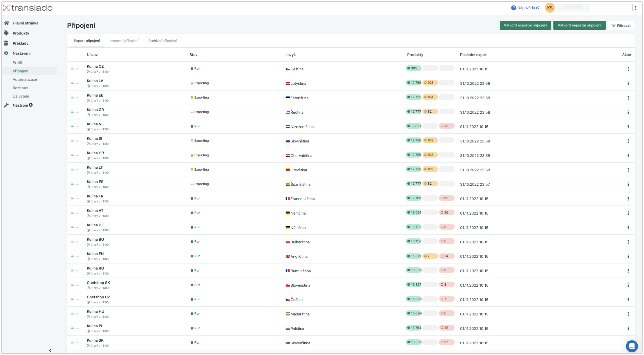Image resolution: width=644 pixels, height=355 pixels.
Task: Open actions menu for Kulina HR
Action: (x=628, y=156)
